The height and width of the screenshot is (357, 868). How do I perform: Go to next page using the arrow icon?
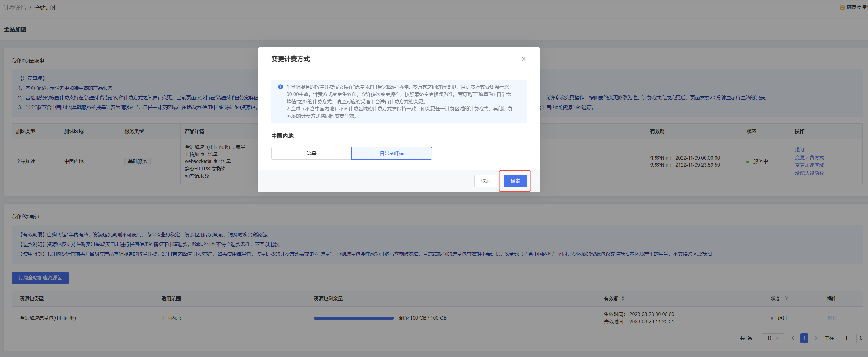click(816, 338)
